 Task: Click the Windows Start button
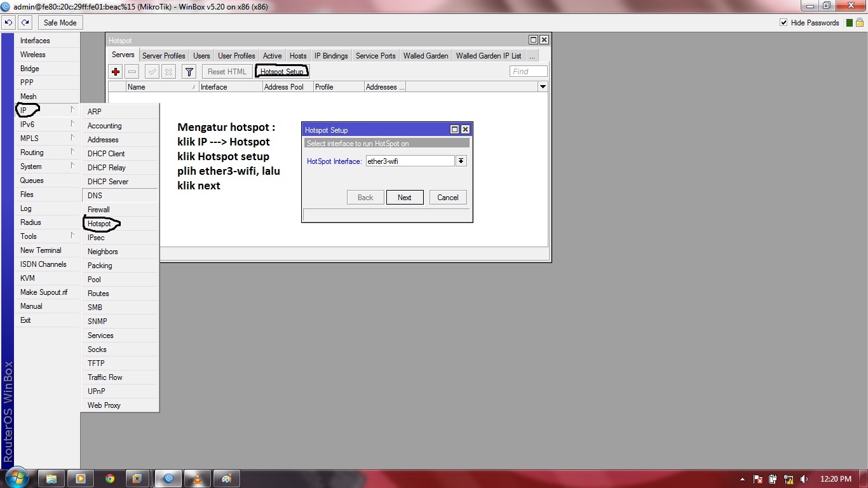(x=17, y=478)
